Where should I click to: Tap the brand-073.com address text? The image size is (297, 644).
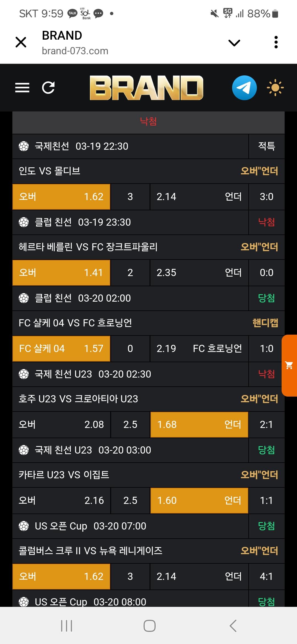point(75,51)
